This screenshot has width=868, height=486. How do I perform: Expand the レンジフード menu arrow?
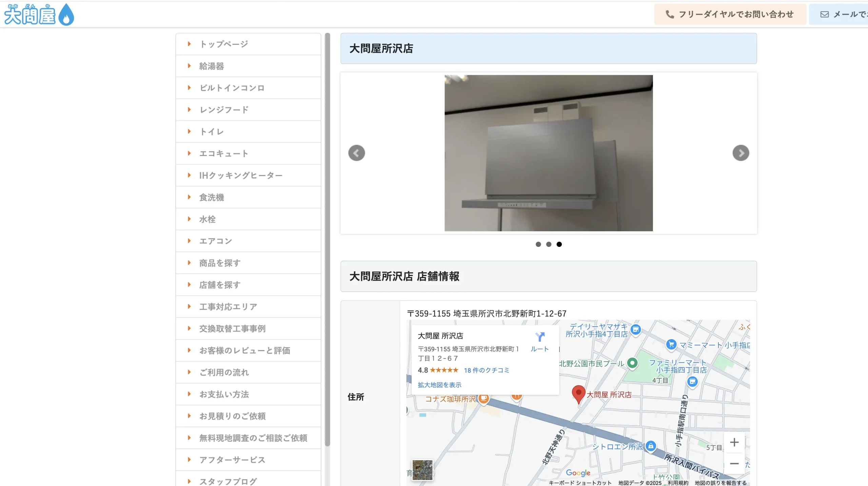189,110
